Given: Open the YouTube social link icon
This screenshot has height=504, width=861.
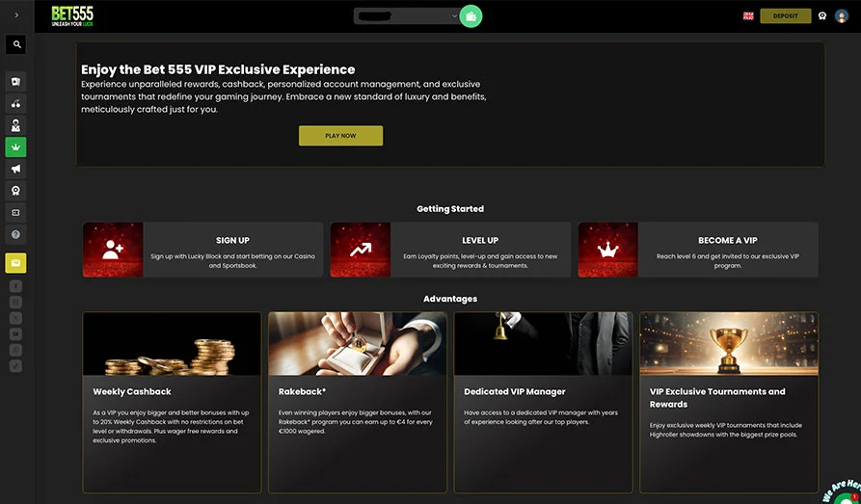Looking at the screenshot, I should tap(16, 333).
